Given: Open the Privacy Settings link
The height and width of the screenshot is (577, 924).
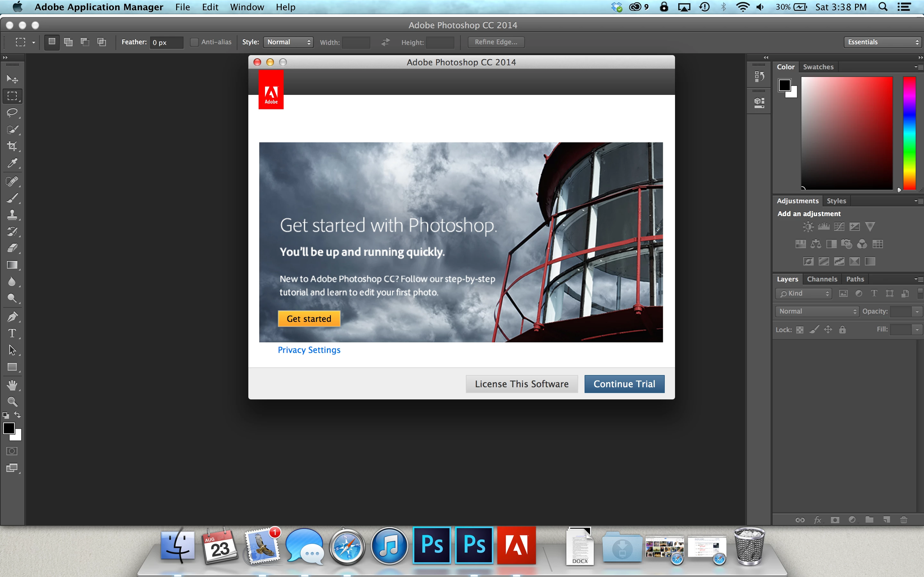Looking at the screenshot, I should 309,350.
